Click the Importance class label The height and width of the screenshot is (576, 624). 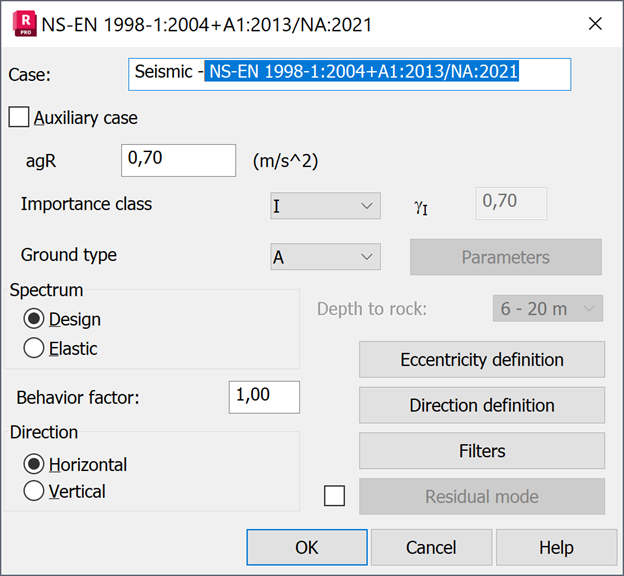(86, 204)
